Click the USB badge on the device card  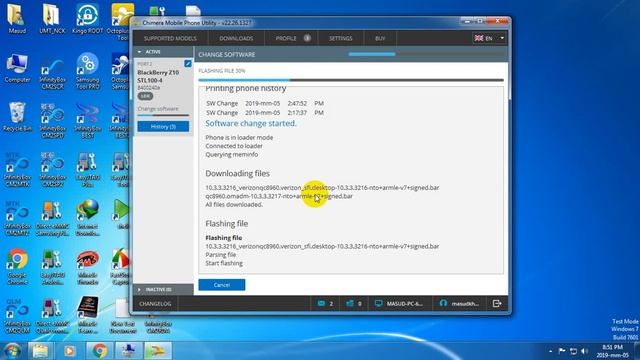point(145,96)
